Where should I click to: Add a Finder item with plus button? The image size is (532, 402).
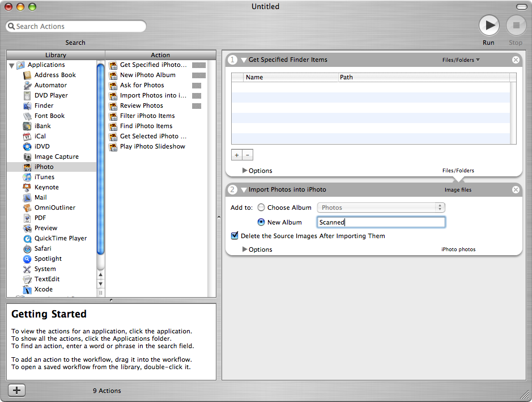237,155
